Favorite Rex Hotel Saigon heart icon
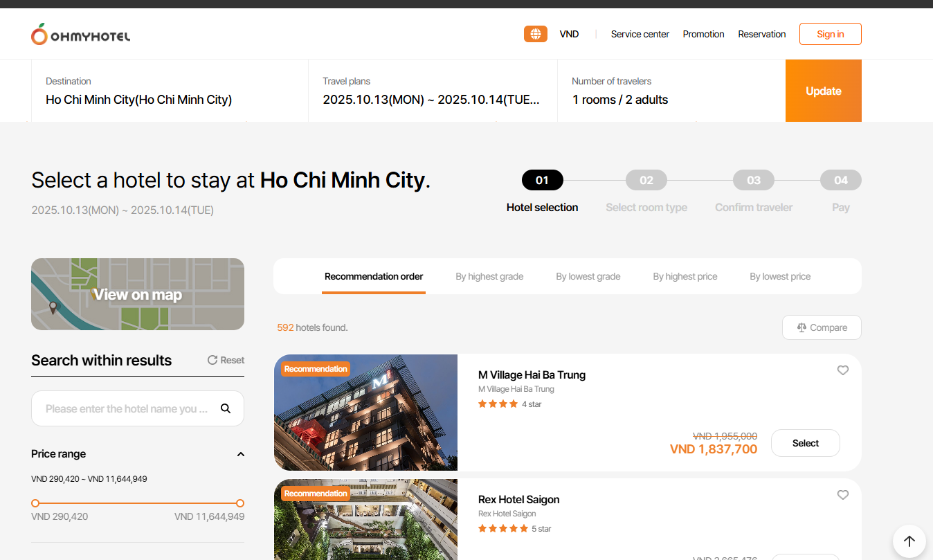Viewport: 933px width, 560px height. [843, 495]
